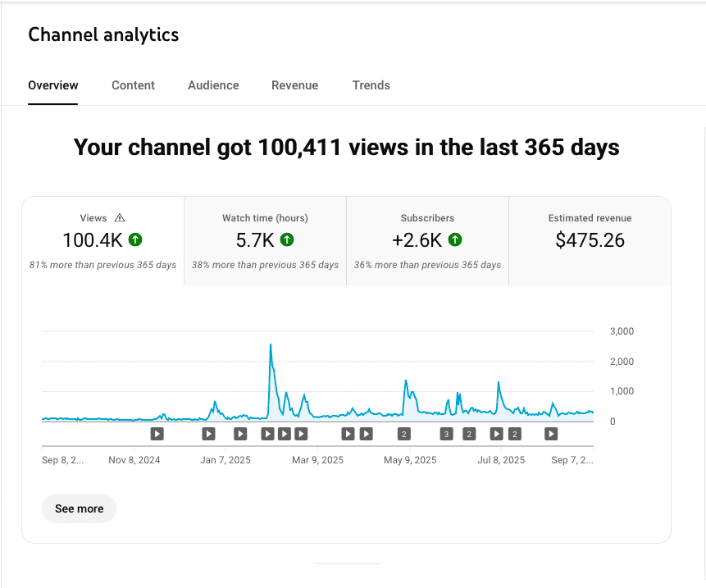Click 2-videos marker immediately right of 3 marker
The image size is (706, 588).
pyautogui.click(x=468, y=434)
